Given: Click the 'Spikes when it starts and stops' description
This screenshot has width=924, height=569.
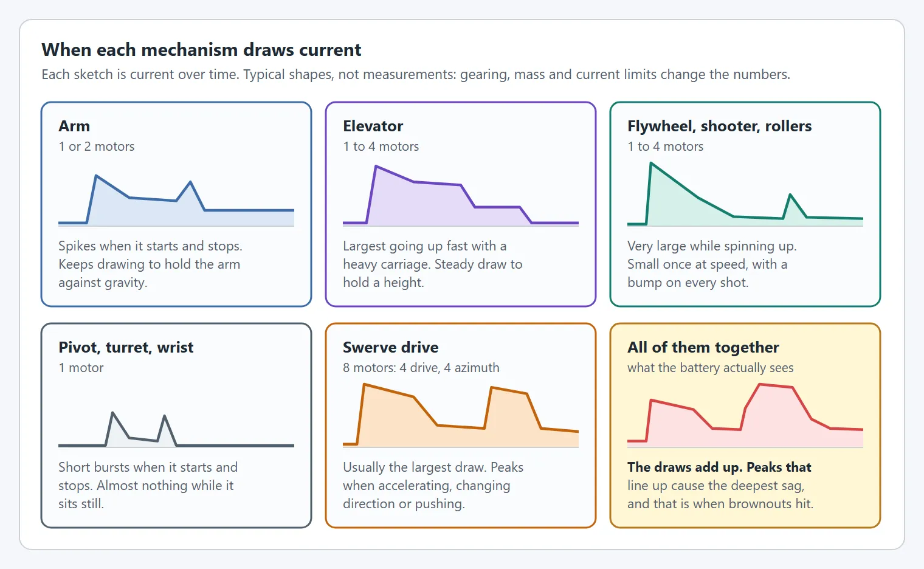Looking at the screenshot, I should tap(150, 246).
